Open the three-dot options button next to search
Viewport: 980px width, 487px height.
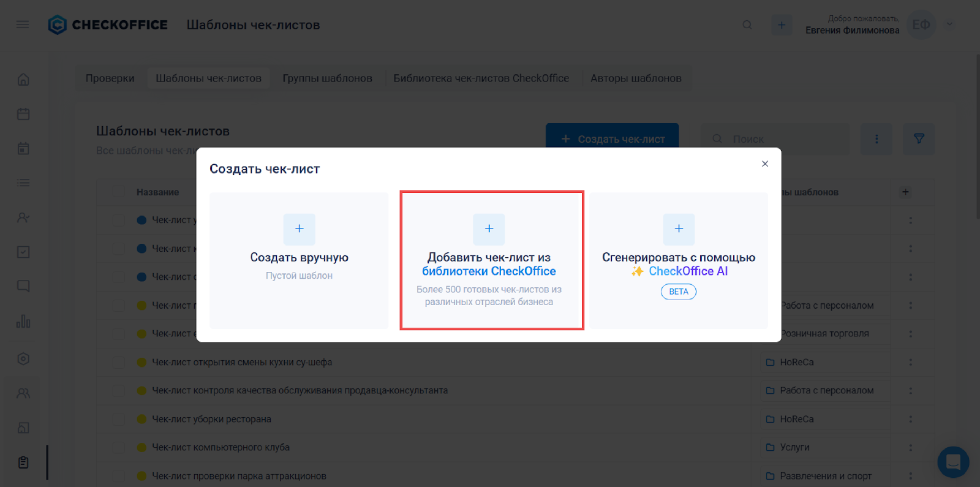(x=876, y=139)
